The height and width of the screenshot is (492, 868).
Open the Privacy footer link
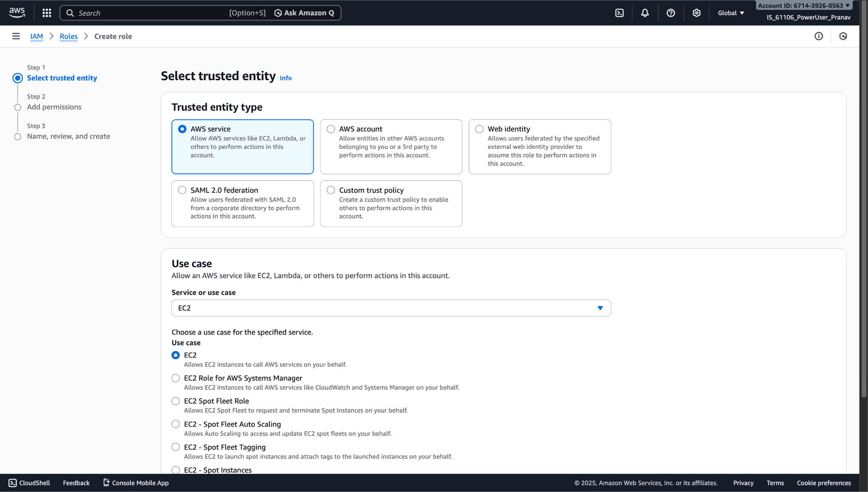click(x=743, y=483)
